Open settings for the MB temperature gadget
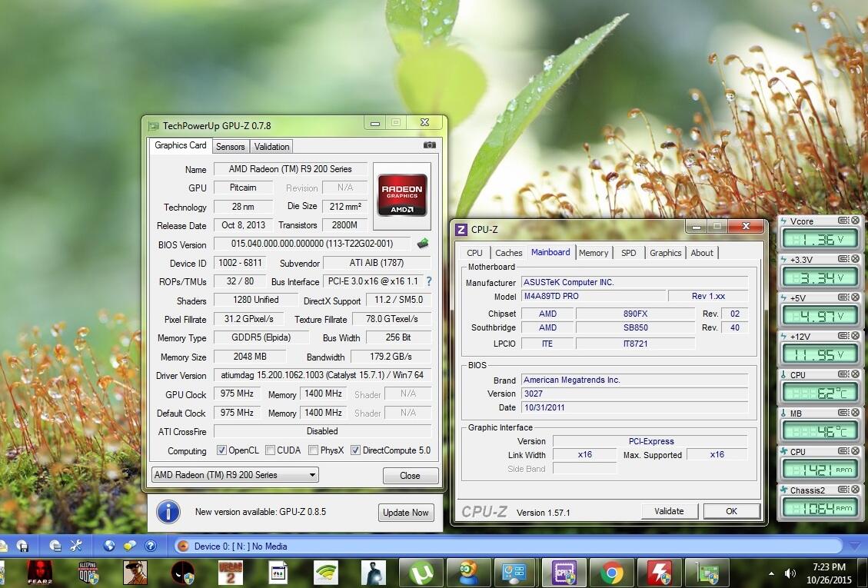The height and width of the screenshot is (588, 868). tap(843, 413)
